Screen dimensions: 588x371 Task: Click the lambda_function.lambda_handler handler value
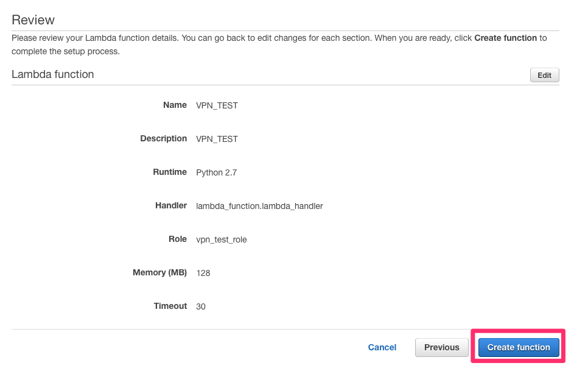click(x=259, y=205)
